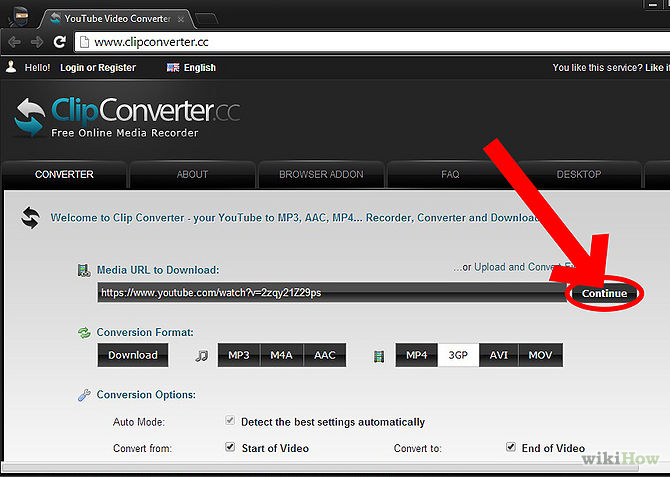Click the 'Auto Mode:' label

(139, 422)
